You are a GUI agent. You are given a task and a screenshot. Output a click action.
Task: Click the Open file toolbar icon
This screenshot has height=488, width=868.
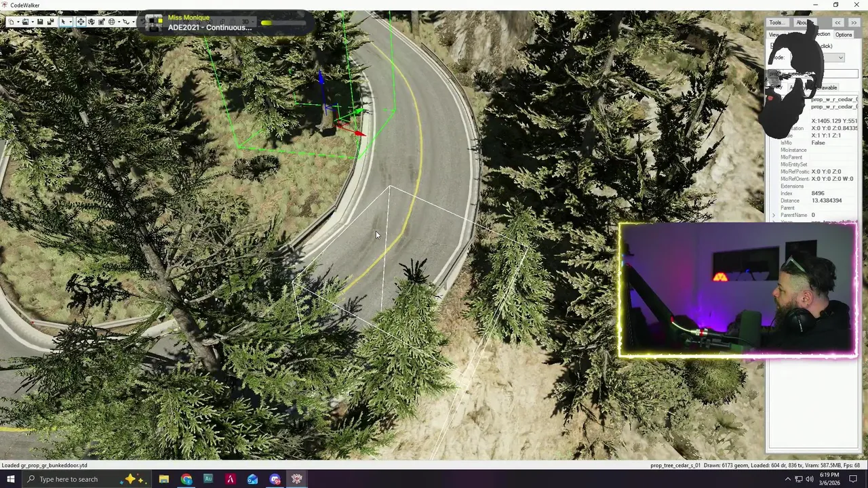(x=25, y=22)
